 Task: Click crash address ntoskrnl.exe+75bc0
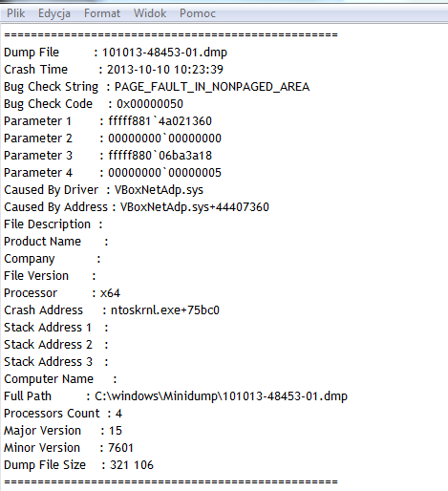(165, 310)
